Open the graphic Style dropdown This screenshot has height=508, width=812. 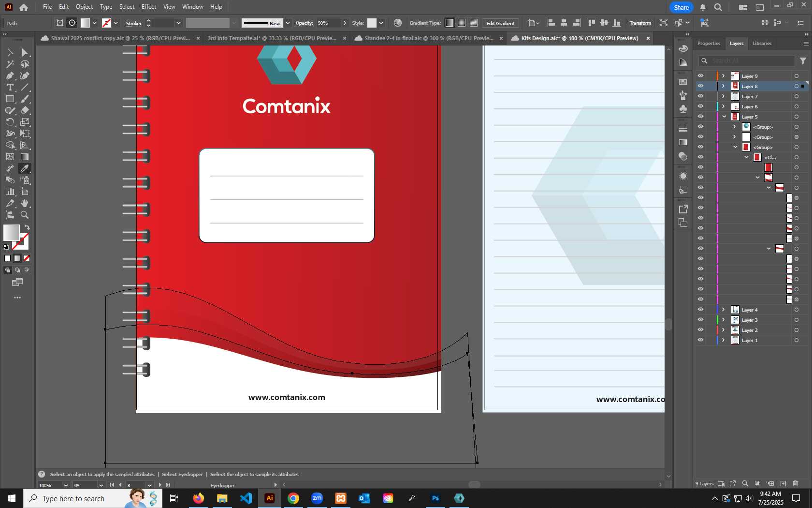click(x=381, y=23)
